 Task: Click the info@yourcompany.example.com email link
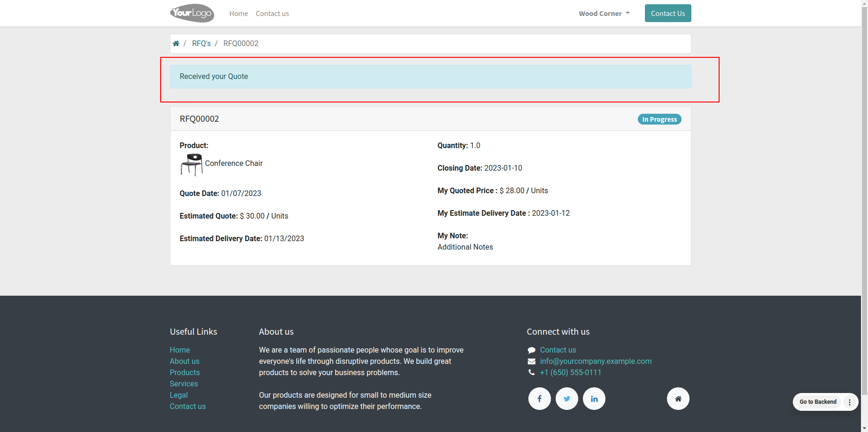(x=596, y=361)
